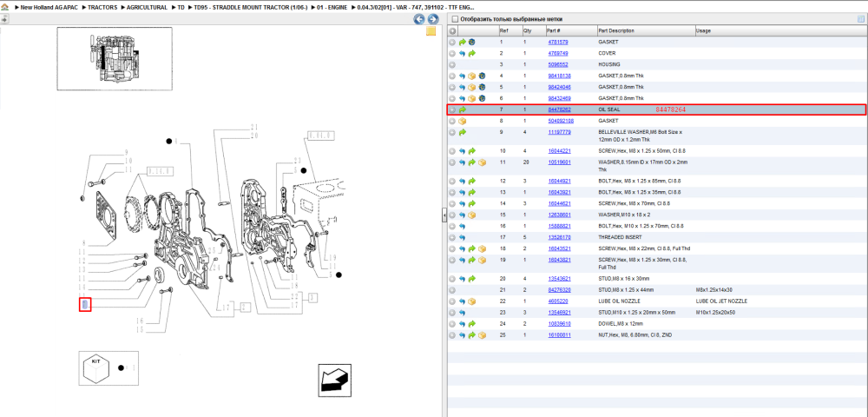Click box icon for LUBE OIL NOZZLE

472,301
